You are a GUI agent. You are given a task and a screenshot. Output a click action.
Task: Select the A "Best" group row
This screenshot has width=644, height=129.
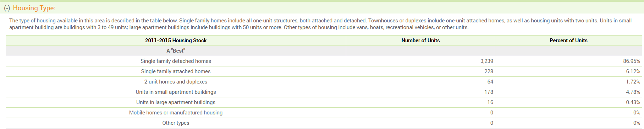pyautogui.click(x=324, y=51)
